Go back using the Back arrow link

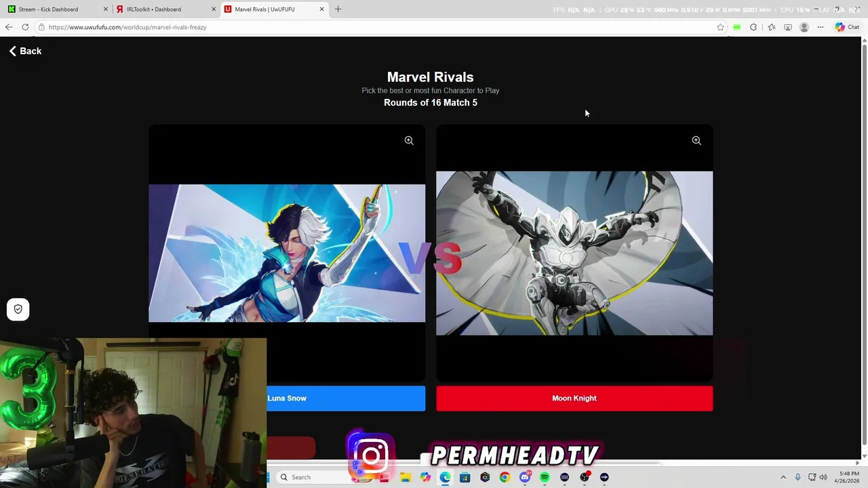pyautogui.click(x=25, y=51)
